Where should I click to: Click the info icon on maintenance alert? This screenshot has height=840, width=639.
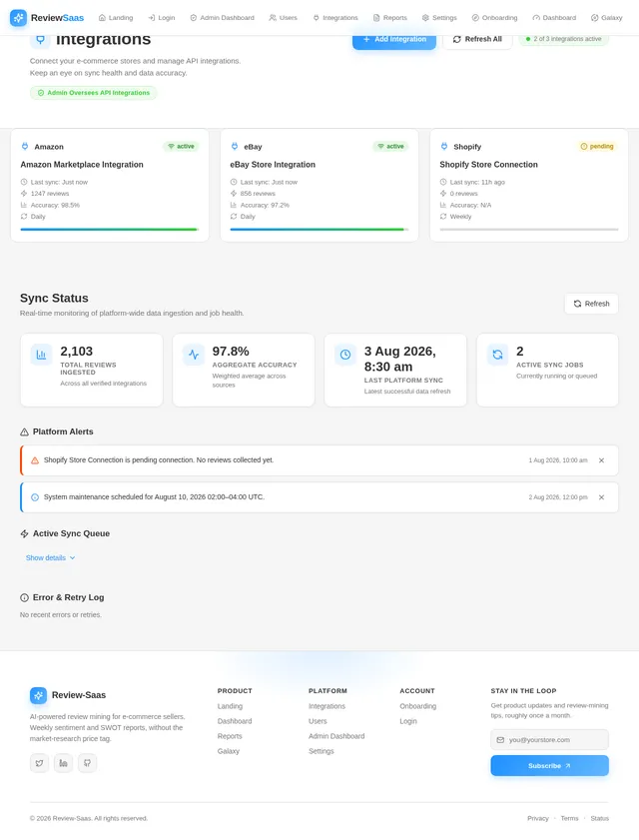35,497
